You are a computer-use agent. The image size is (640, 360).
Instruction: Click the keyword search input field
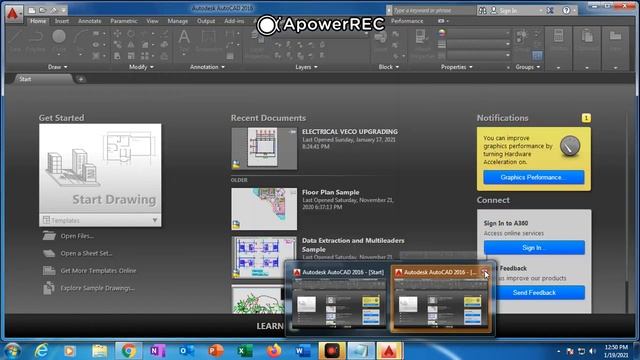click(433, 10)
